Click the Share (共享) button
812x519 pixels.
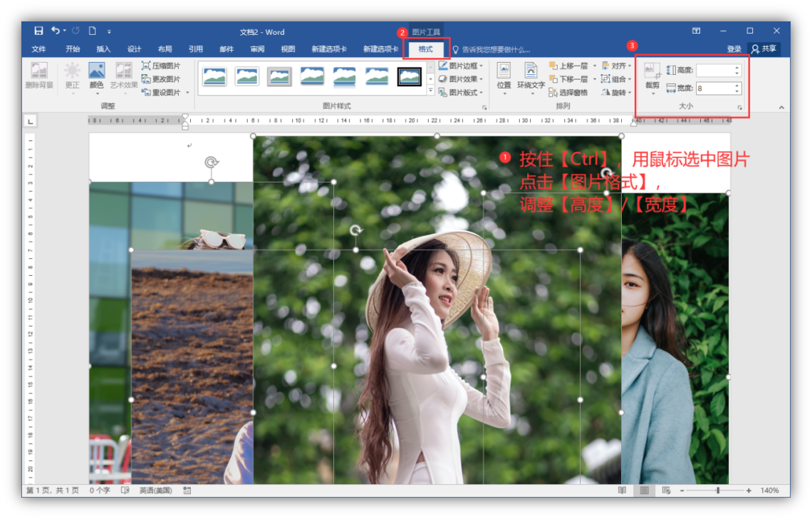click(764, 49)
